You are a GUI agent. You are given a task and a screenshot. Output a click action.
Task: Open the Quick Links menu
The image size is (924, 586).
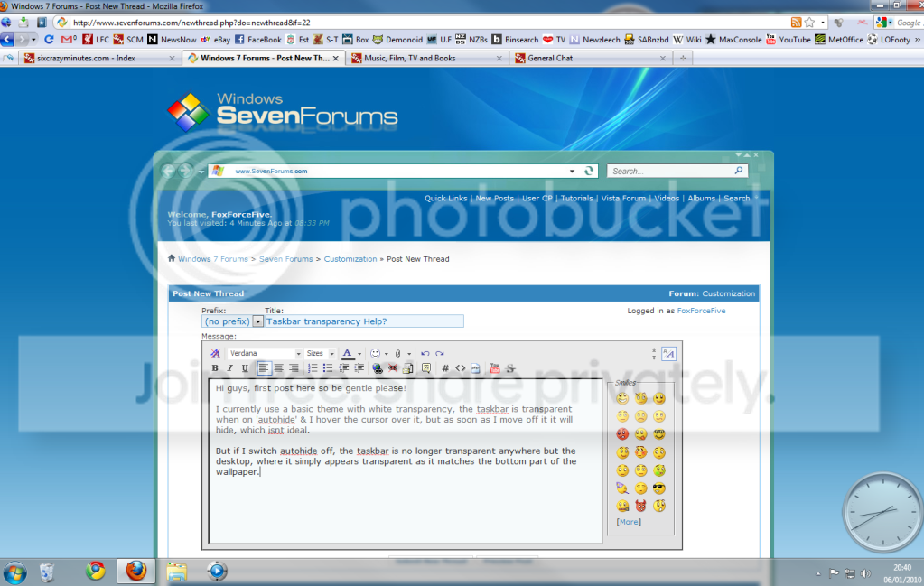[x=445, y=199]
